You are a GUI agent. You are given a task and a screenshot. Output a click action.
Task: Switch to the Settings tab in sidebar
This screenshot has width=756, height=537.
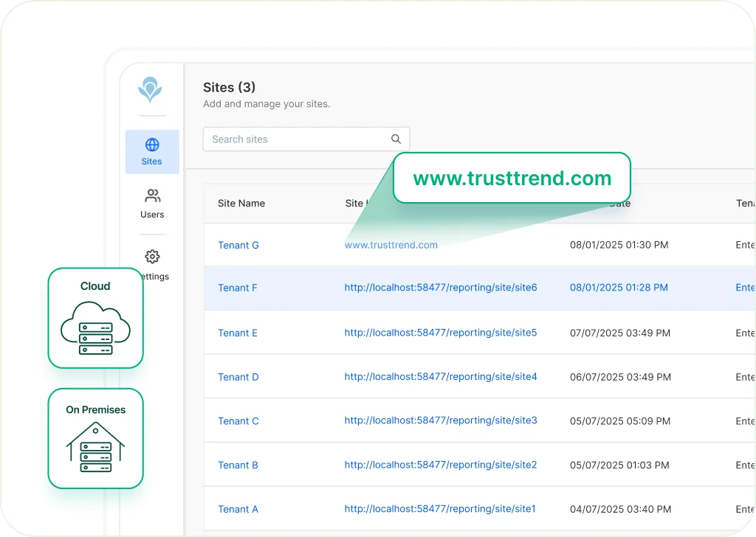(152, 264)
